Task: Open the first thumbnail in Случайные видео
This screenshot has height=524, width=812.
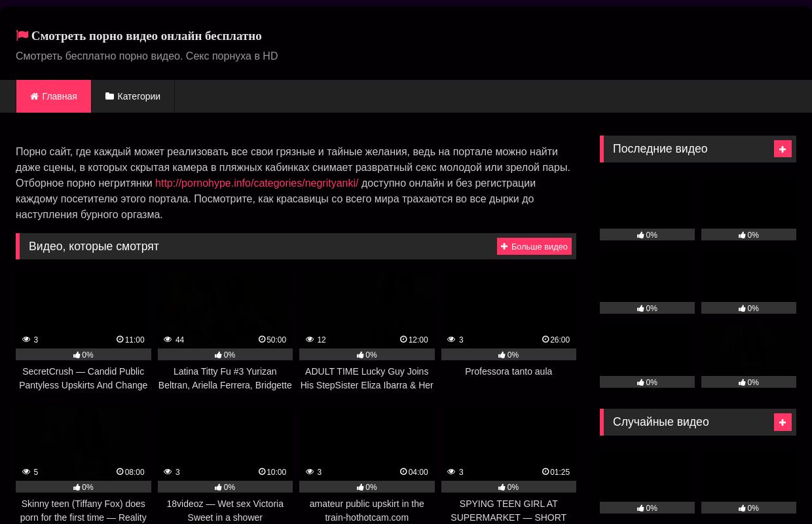Action: coord(647,475)
